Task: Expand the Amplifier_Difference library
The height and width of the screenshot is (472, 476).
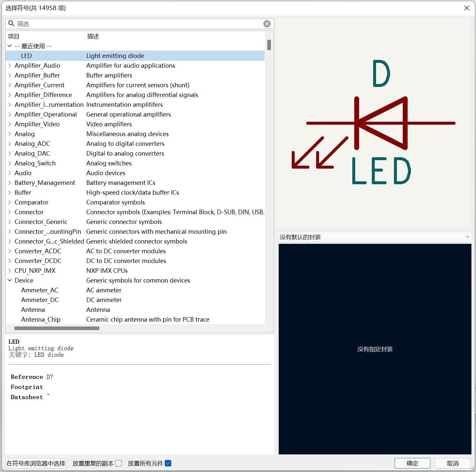Action: point(10,95)
